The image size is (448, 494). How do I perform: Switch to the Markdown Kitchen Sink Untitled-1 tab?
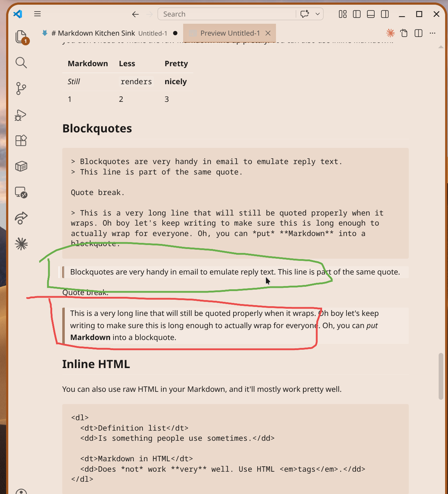pyautogui.click(x=109, y=33)
